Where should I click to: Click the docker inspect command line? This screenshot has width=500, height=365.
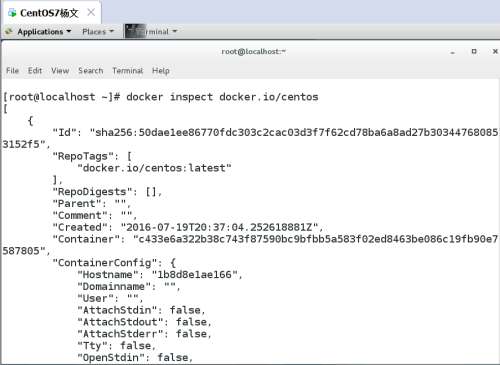click(x=161, y=97)
